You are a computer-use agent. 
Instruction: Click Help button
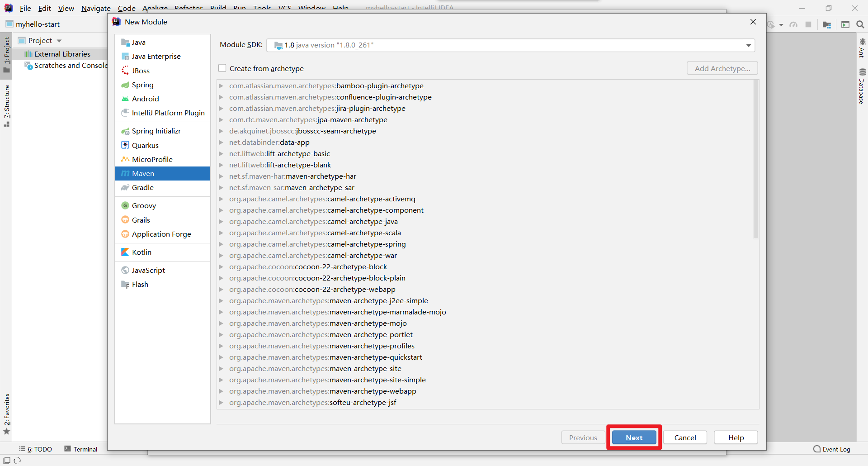point(736,437)
